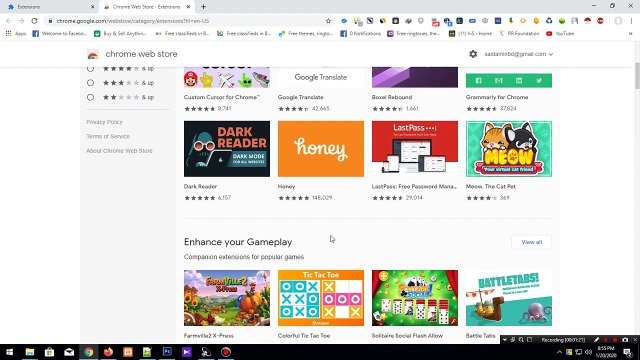The height and width of the screenshot is (360, 640).
Task: Show more bookmarks via the chevron
Action: (631, 33)
